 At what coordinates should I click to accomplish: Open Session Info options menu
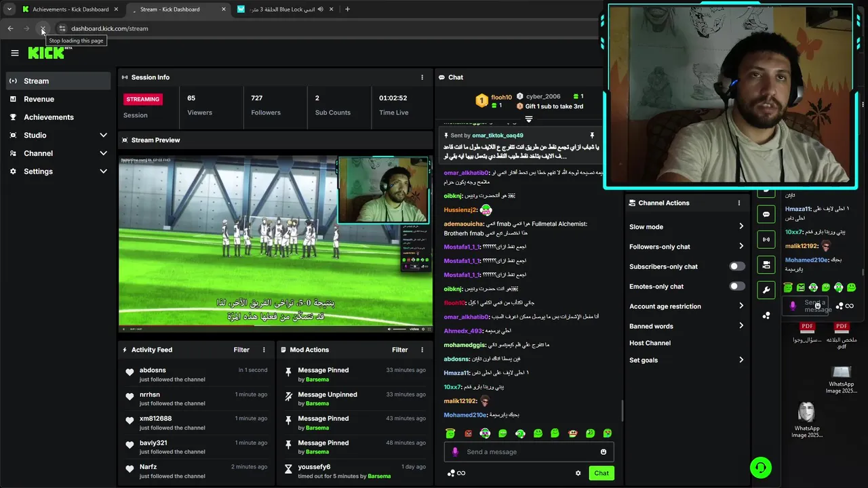(x=422, y=77)
